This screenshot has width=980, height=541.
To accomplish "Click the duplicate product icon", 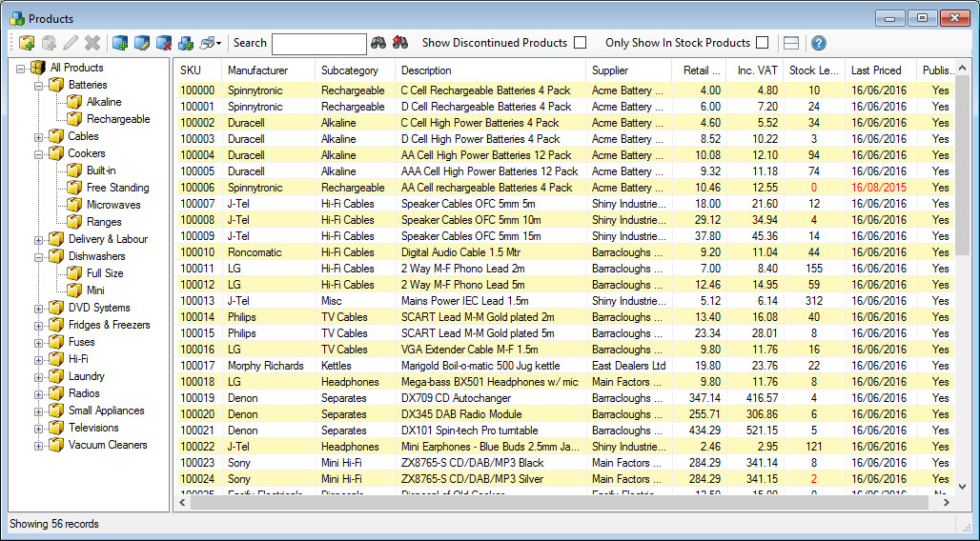I will [186, 43].
